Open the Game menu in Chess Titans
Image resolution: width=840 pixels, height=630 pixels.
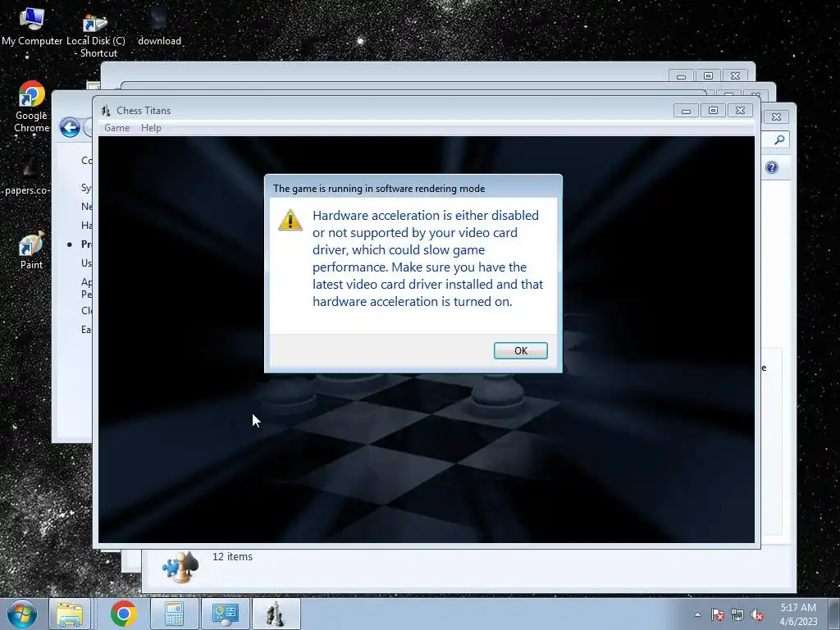coord(116,128)
